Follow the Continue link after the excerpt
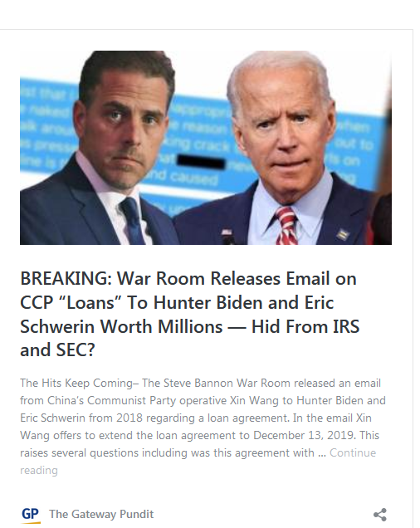This screenshot has height=528, width=420. coord(353,452)
